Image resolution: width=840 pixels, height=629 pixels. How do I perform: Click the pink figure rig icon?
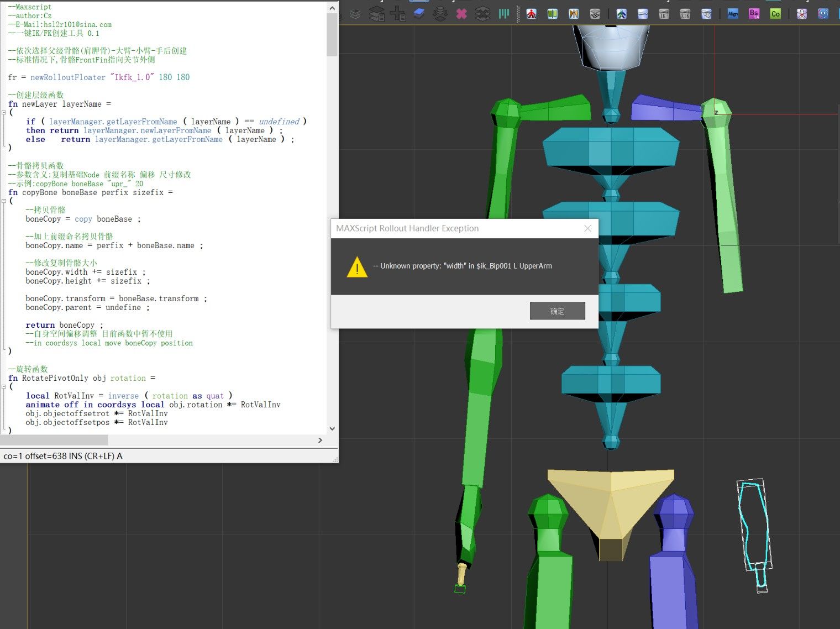click(x=802, y=14)
